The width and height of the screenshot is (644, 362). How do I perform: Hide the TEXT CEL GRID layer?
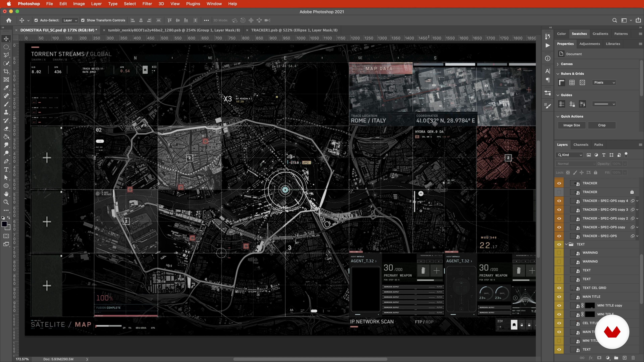tap(559, 288)
